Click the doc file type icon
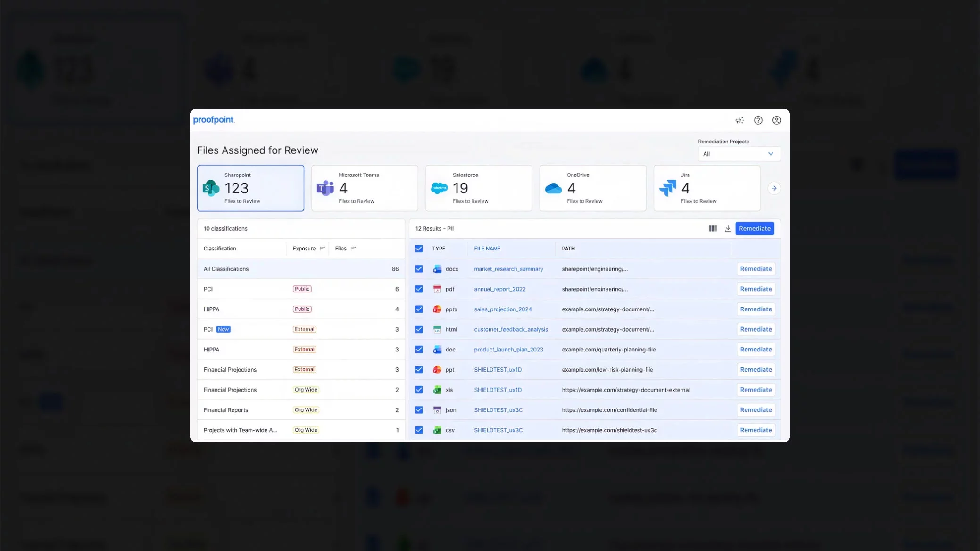 (x=437, y=350)
